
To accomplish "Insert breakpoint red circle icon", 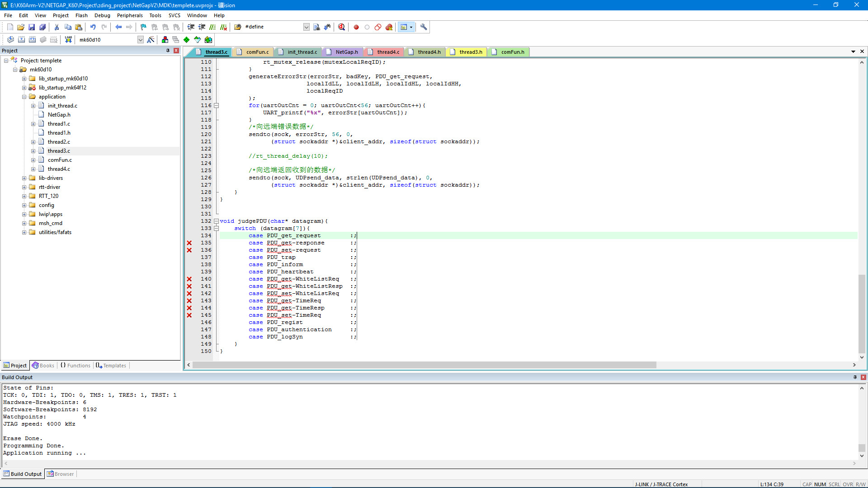I will point(356,27).
